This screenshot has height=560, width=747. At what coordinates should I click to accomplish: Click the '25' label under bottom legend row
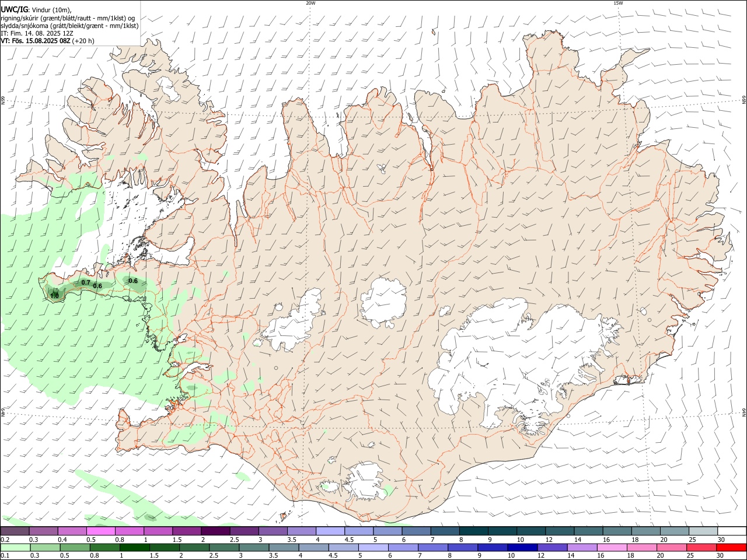click(x=692, y=556)
